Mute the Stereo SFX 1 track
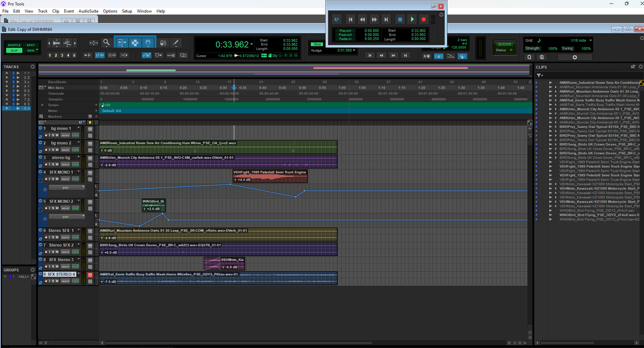This screenshot has height=348, width=644. (57, 237)
